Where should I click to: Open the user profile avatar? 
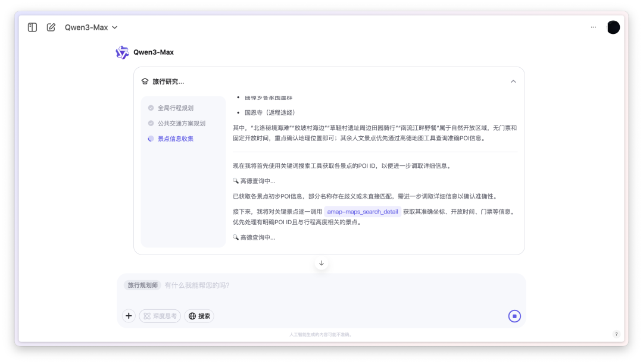tap(613, 27)
